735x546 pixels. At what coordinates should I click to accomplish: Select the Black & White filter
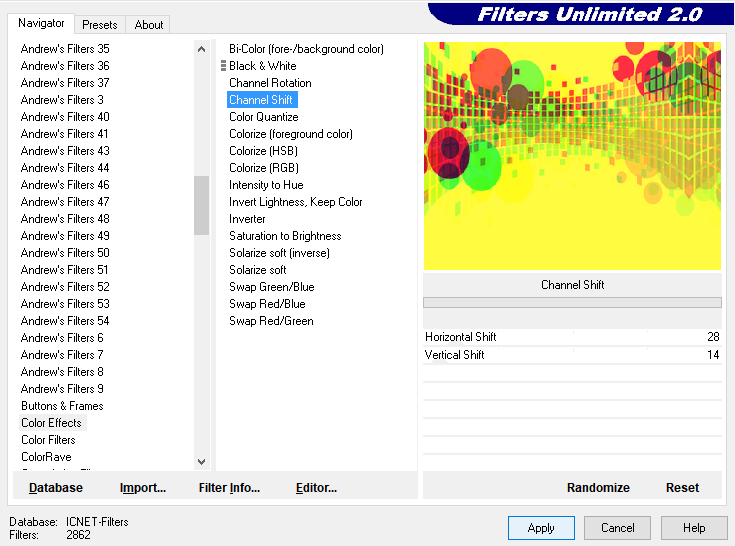coord(262,66)
